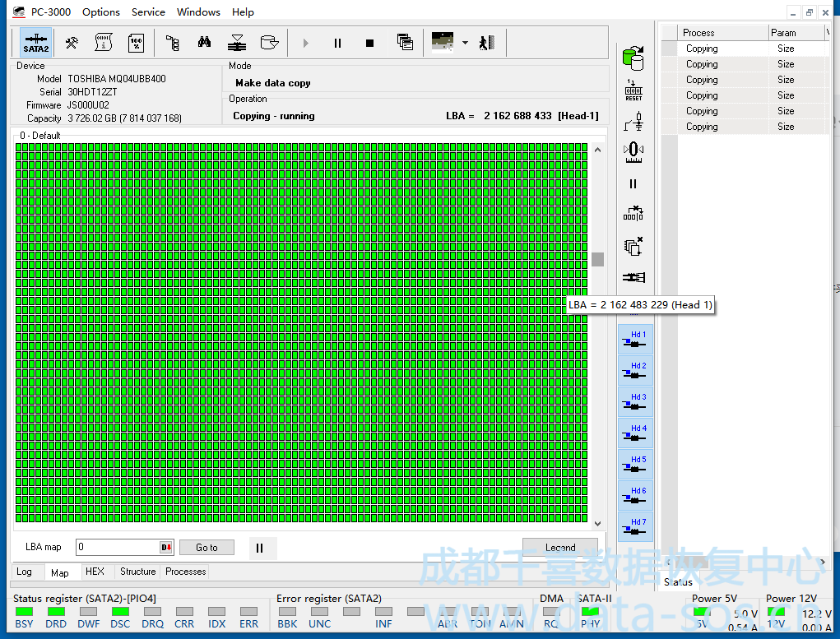The width and height of the screenshot is (840, 639).
Task: Expand dropdown arrow beside the toolbar thumbnail
Action: (465, 43)
